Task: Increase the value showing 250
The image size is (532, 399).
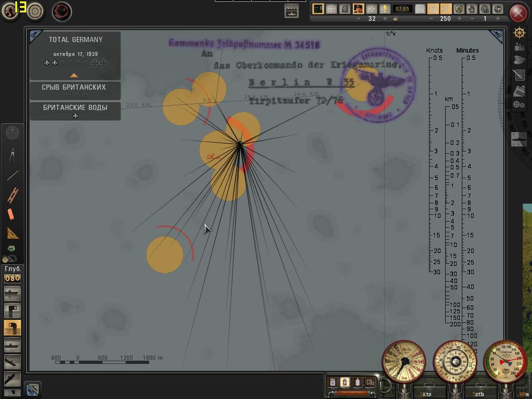Action: coord(459,18)
